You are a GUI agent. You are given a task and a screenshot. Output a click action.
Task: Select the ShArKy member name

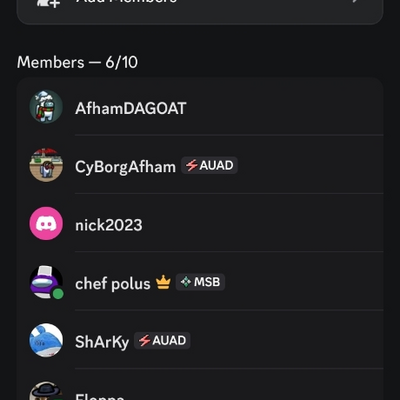pos(102,342)
